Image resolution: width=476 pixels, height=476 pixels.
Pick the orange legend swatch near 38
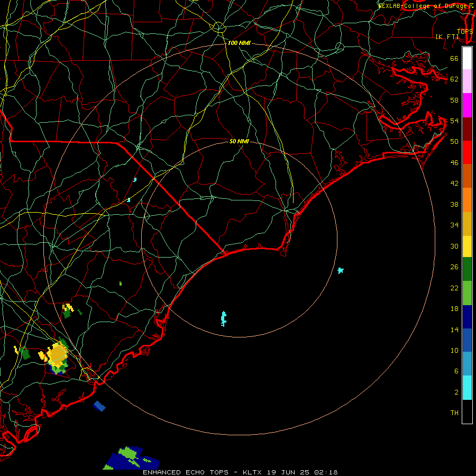point(467,200)
